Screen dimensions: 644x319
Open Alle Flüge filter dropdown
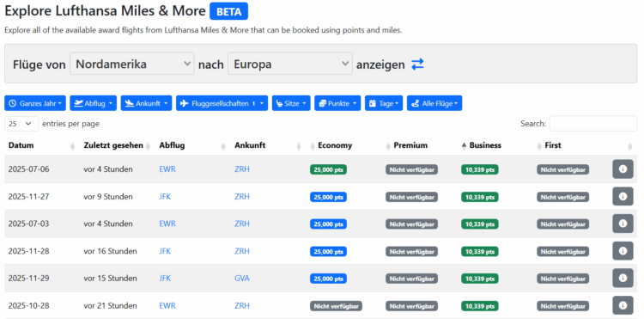pos(434,103)
